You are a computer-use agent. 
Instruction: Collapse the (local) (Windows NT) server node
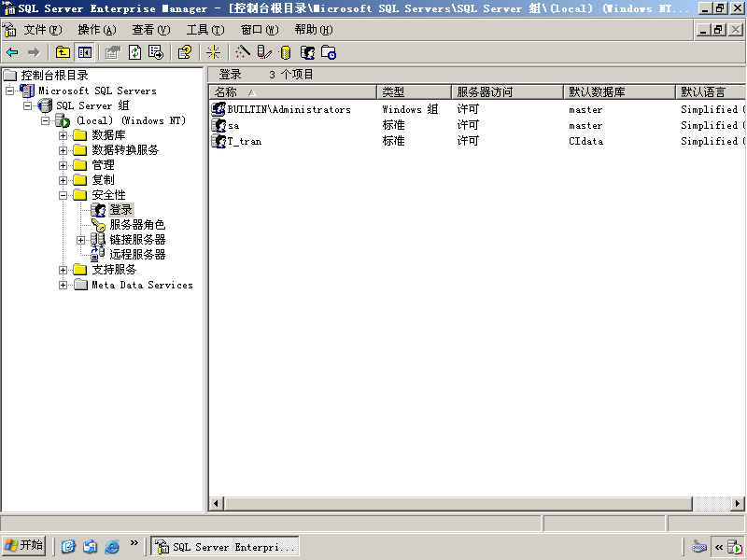point(45,120)
